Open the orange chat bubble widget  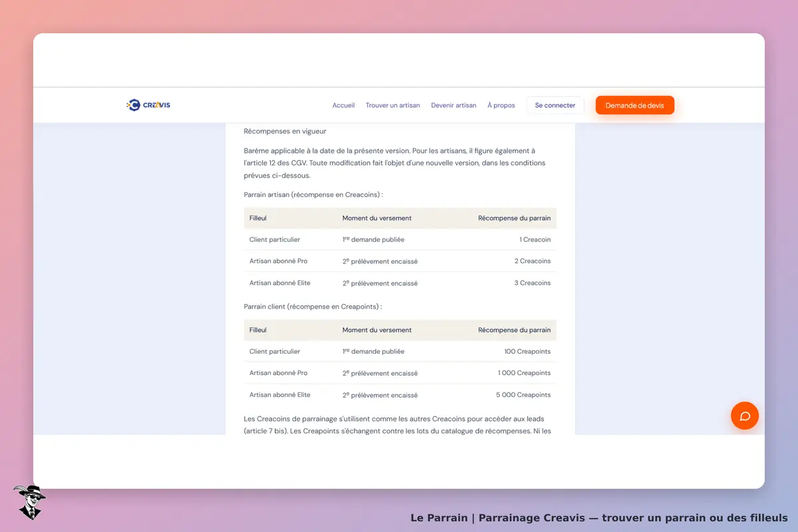745,416
